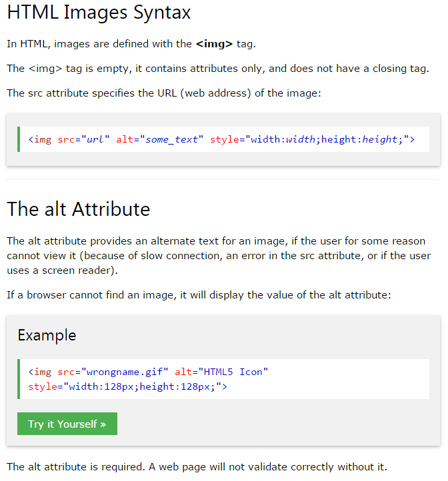Click the "Try it Yourself »" button
Viewport: 448px width, 481px height.
click(67, 424)
